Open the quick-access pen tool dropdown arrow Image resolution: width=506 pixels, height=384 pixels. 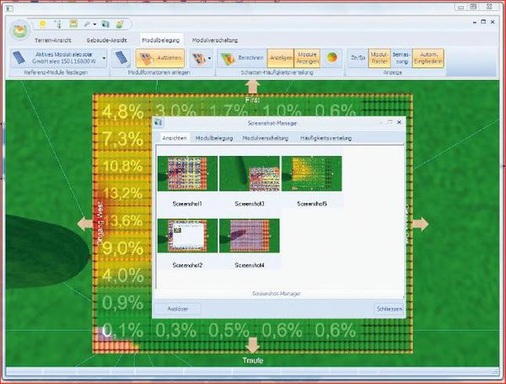95,24
